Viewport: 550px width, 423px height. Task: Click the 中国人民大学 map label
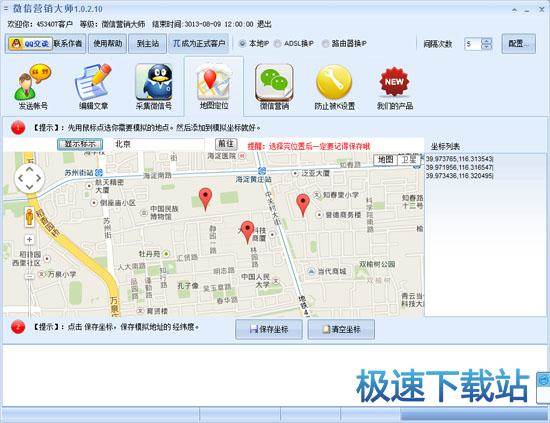tap(255, 281)
